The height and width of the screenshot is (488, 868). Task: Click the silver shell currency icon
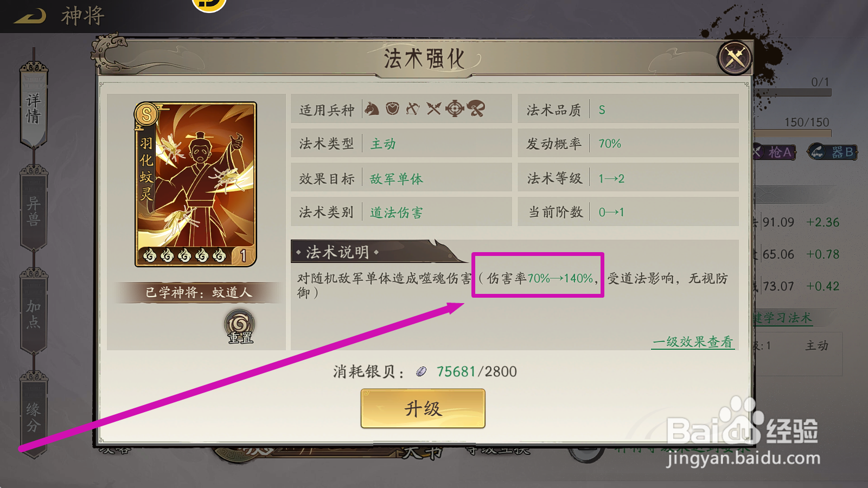tap(422, 371)
